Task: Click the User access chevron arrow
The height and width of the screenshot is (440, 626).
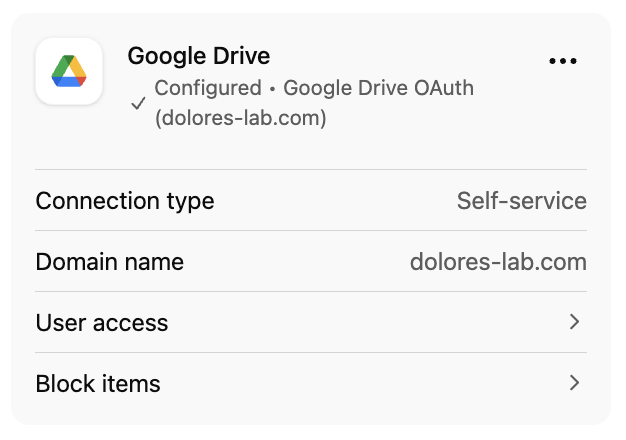Action: coord(574,322)
